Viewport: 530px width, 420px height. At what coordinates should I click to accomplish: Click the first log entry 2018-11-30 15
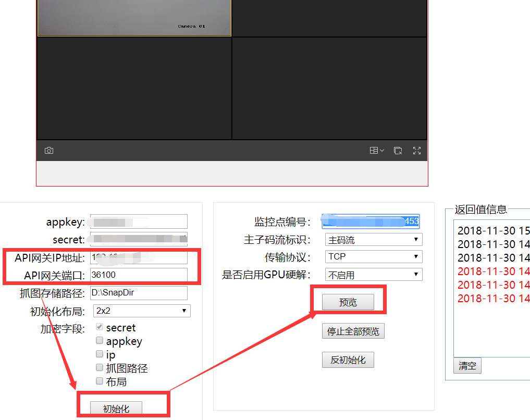pos(494,230)
